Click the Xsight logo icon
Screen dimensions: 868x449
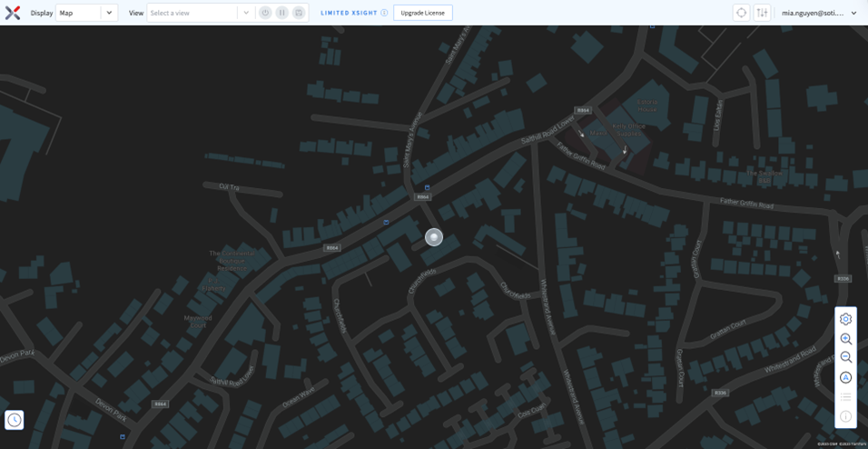pyautogui.click(x=13, y=13)
